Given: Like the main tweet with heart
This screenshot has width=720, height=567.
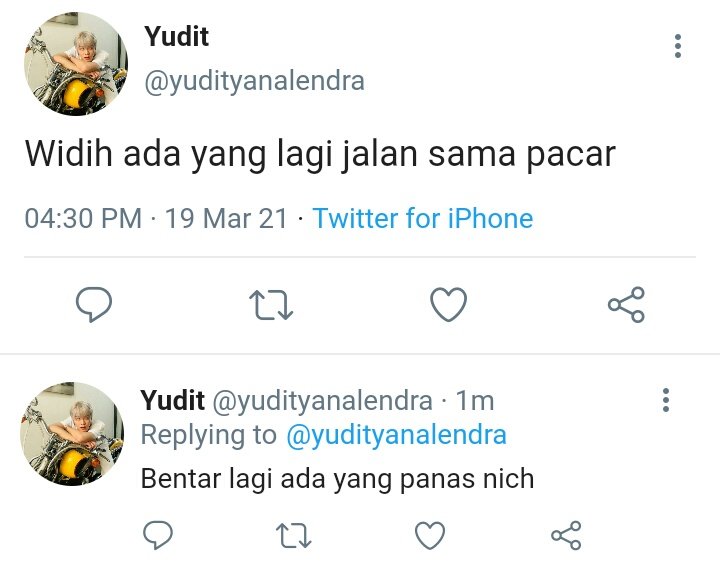Looking at the screenshot, I should [448, 304].
